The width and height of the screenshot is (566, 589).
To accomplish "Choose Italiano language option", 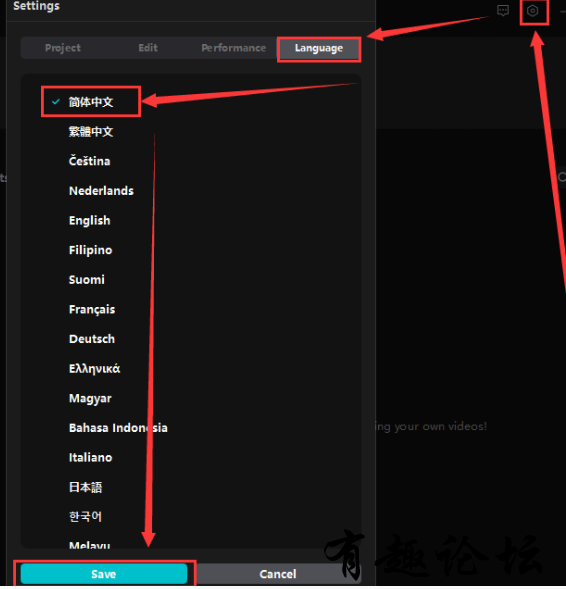I will click(91, 458).
